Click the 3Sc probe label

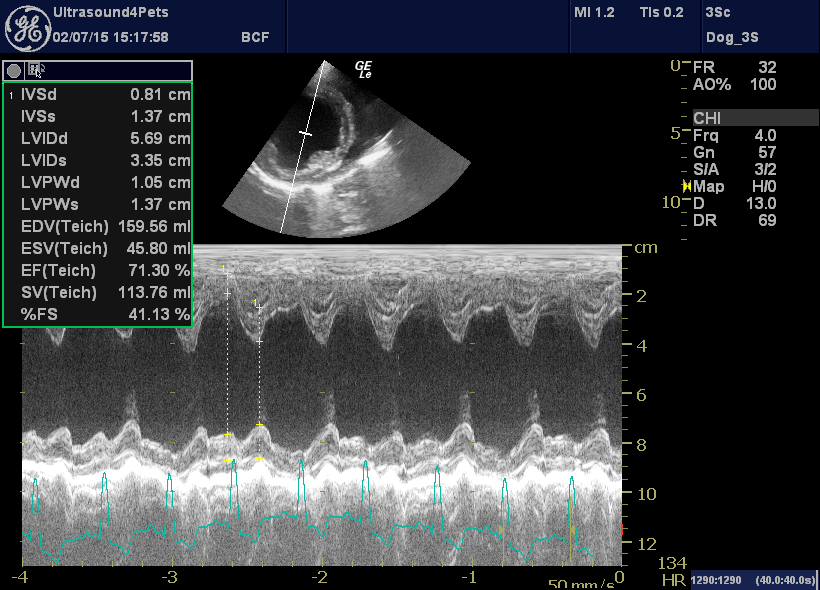pyautogui.click(x=718, y=13)
